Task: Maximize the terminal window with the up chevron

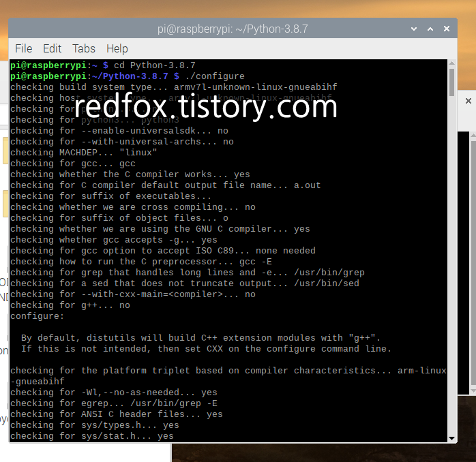Action: tap(430, 29)
